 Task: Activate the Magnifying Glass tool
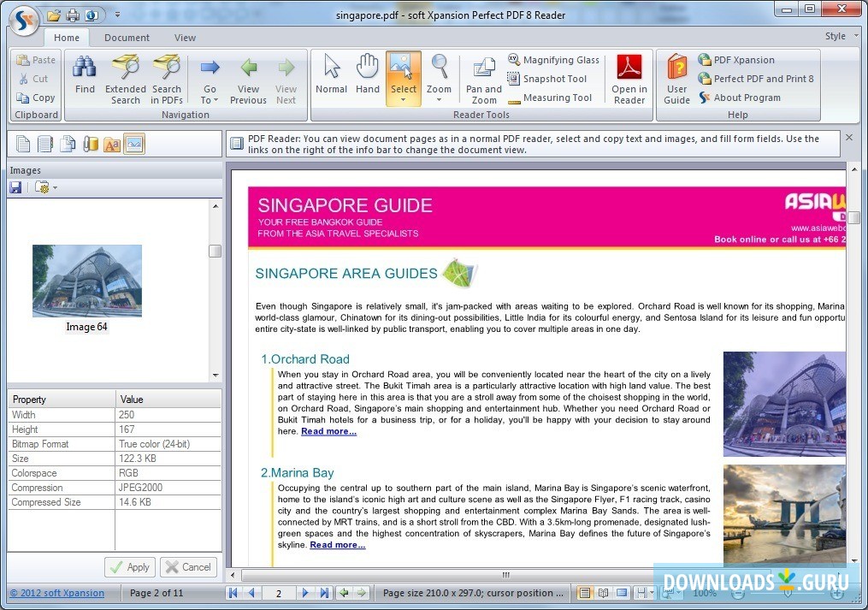[x=553, y=60]
